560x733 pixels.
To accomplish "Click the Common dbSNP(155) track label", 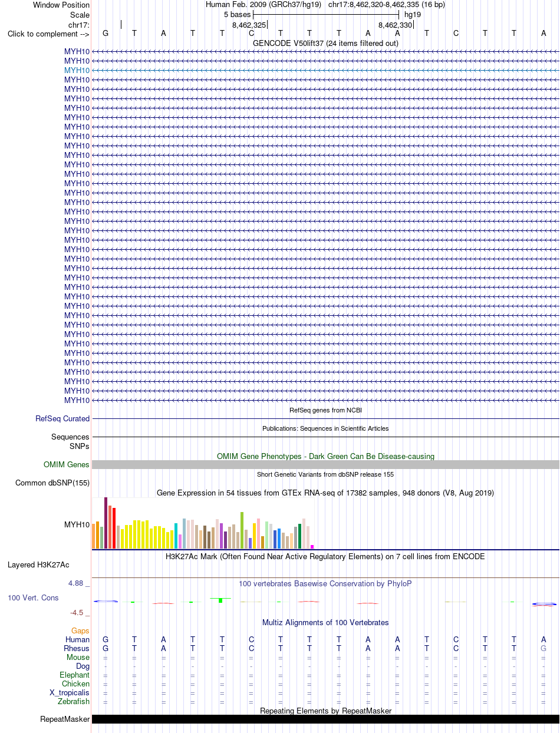I will coord(52,483).
